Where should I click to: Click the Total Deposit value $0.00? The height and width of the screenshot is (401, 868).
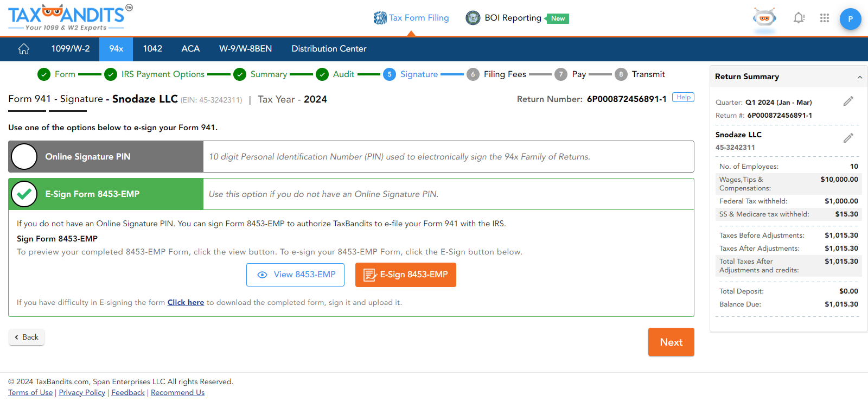(848, 291)
